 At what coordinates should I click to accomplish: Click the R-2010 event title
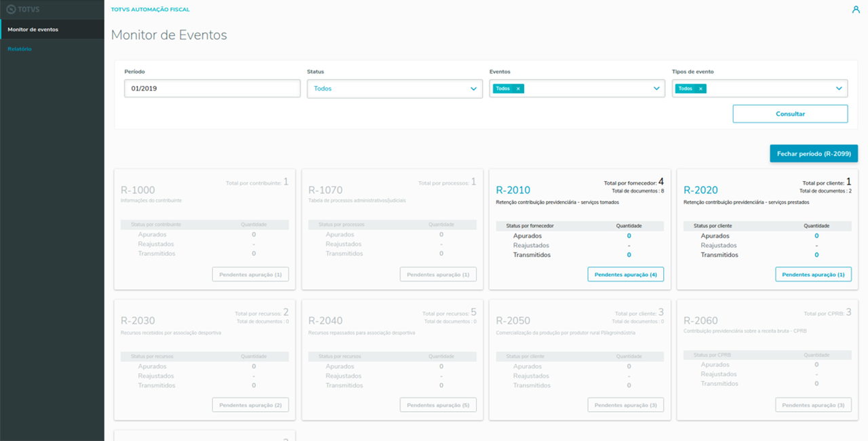513,191
